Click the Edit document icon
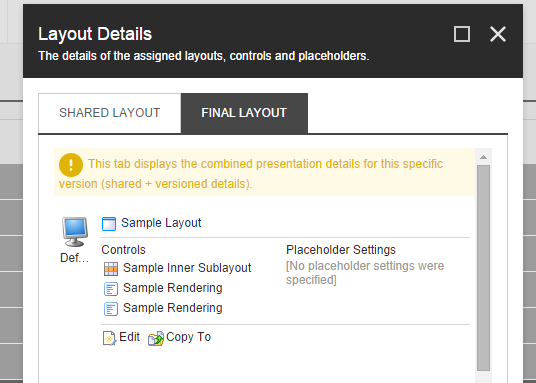 click(109, 338)
